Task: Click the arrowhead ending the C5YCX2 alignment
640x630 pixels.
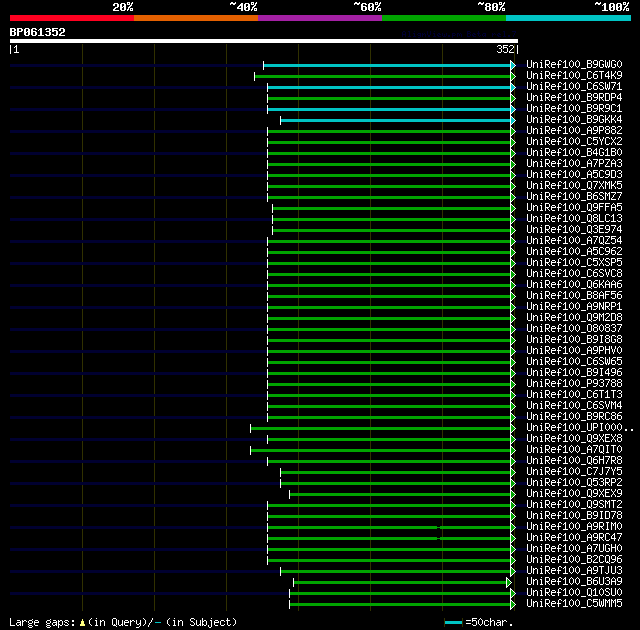Action: click(513, 142)
